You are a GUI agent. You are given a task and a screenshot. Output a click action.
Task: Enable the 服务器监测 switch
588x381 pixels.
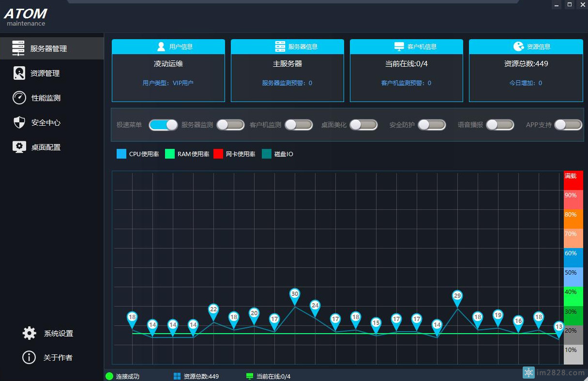(231, 125)
